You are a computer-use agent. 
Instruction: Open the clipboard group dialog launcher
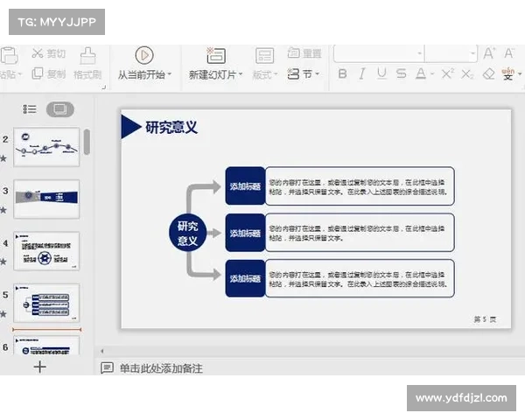click(104, 87)
